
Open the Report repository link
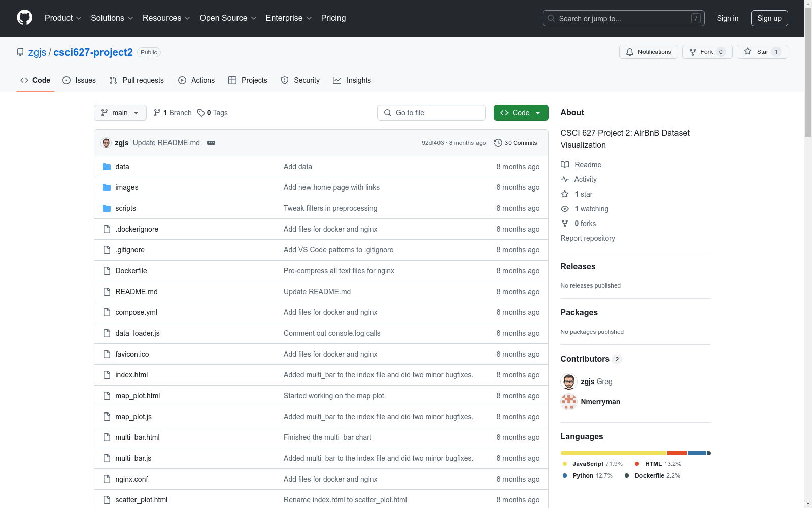click(588, 238)
